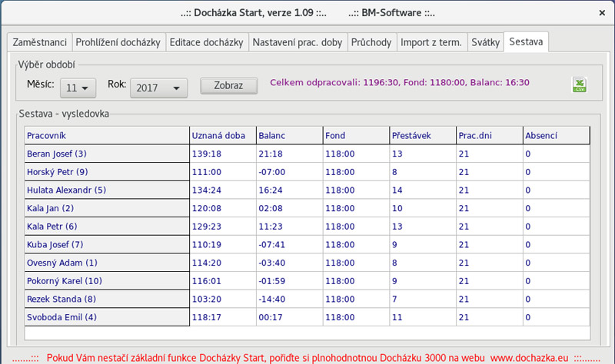Select employee Hulata Alexandr (5)
Screen dimensions: 615x364
pyautogui.click(x=107, y=190)
